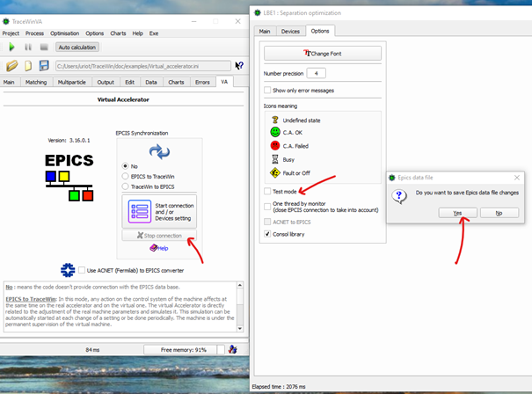This screenshot has width=532, height=394.
Task: Switch to Main tab in TraceWinVA
Action: pos(9,82)
